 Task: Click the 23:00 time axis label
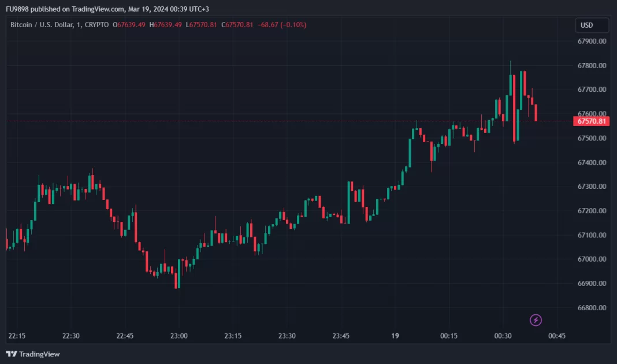[179, 336]
